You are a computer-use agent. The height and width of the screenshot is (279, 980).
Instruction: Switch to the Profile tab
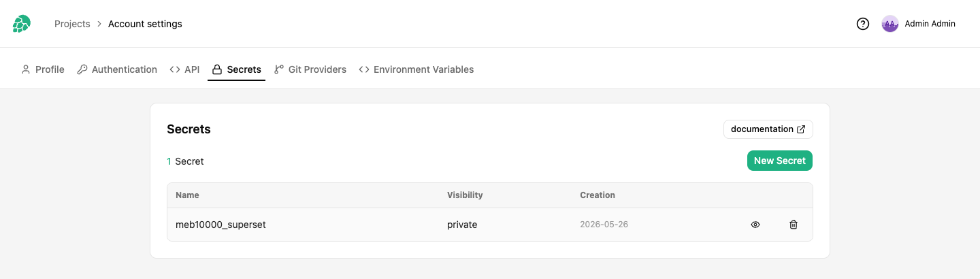point(42,69)
